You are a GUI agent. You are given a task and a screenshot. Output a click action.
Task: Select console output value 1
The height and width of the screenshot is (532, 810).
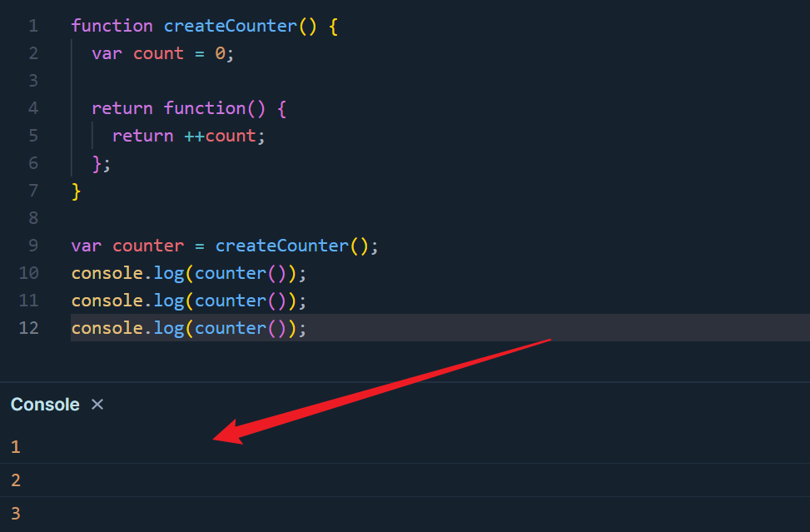pyautogui.click(x=16, y=447)
